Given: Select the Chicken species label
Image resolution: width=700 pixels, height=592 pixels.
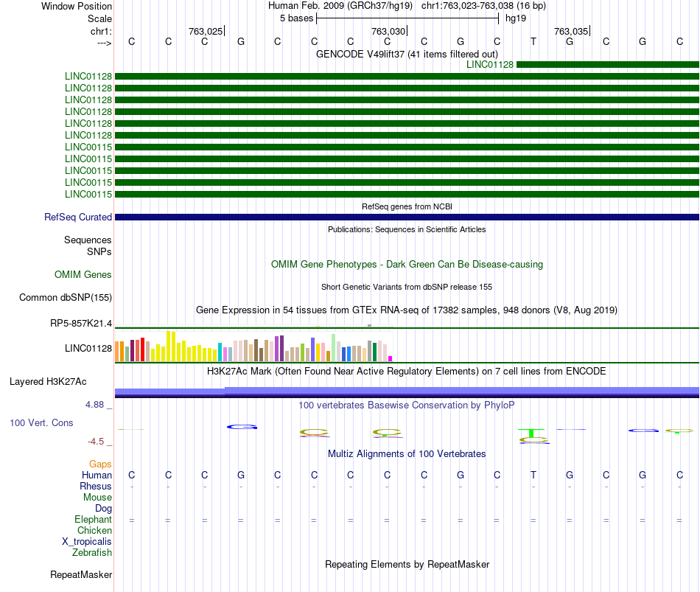Looking at the screenshot, I should tap(94, 530).
